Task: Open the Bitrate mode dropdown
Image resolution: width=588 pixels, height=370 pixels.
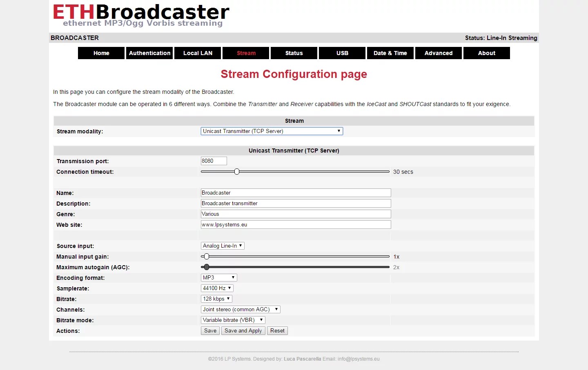Action: 233,320
